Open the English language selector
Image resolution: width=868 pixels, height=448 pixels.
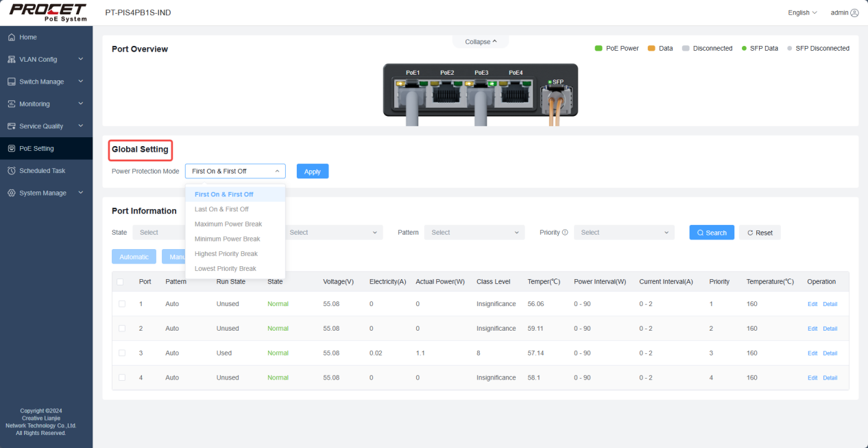coord(802,13)
